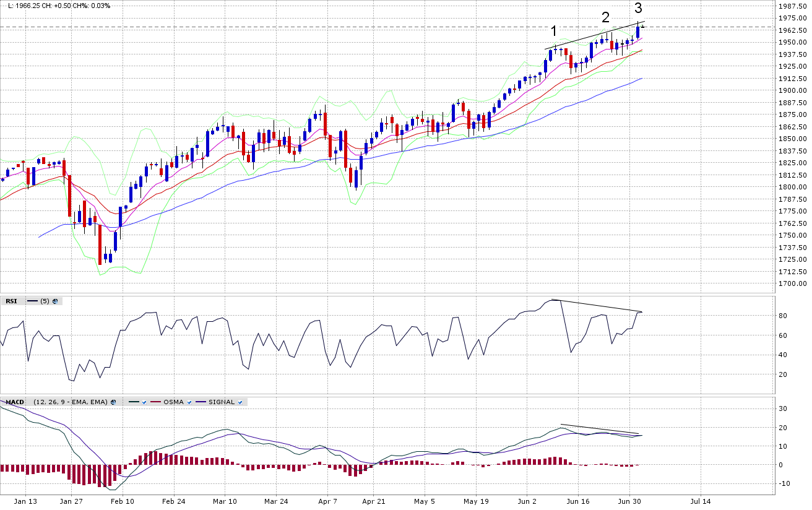Image resolution: width=812 pixels, height=510 pixels.
Task: Toggle the MACD line checkbox
Action: 144,402
